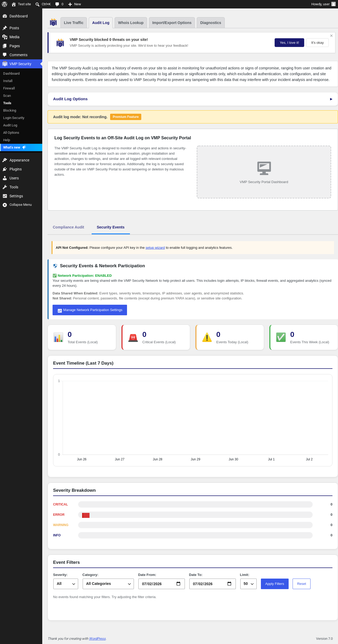Viewport: 338px width, 644px height.
Task: Click the WordPress logo in admin bar
Action: 4,4
